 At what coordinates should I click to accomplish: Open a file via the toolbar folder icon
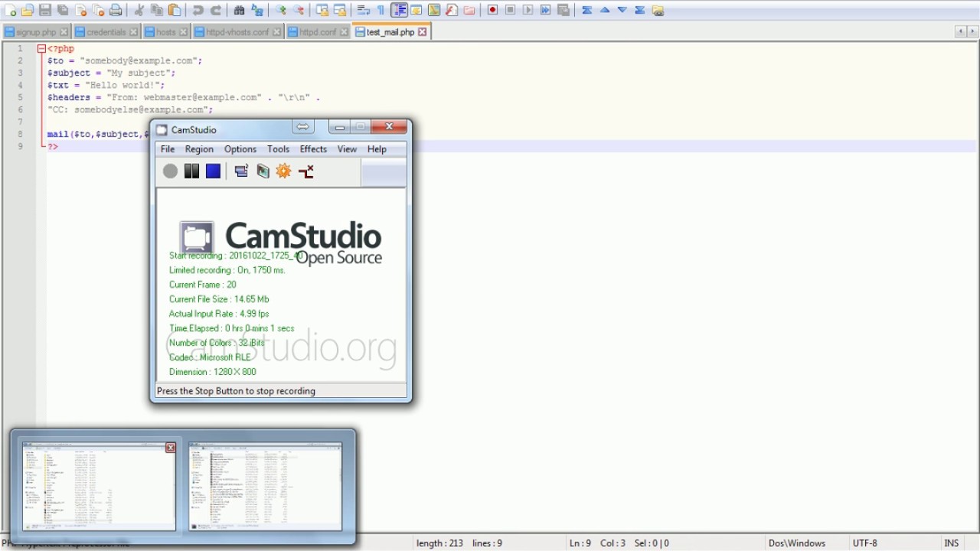(27, 11)
